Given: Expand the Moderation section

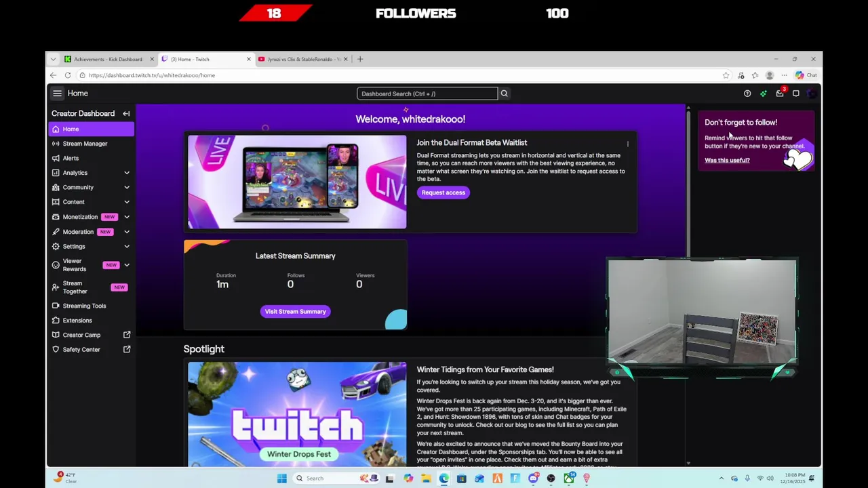Looking at the screenshot, I should tap(127, 232).
